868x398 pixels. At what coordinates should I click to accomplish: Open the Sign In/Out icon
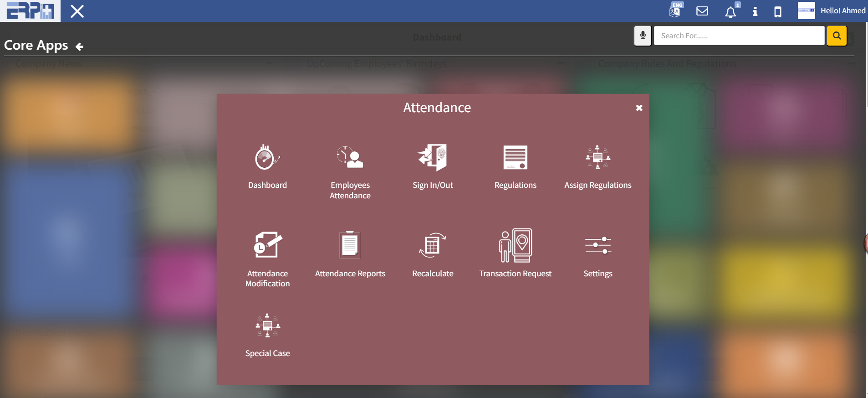(433, 158)
